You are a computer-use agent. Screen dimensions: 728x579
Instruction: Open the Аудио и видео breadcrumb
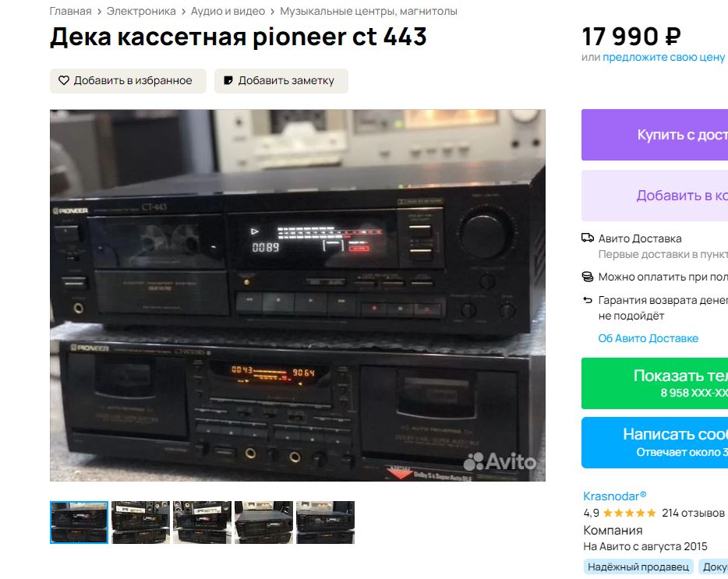pyautogui.click(x=228, y=11)
